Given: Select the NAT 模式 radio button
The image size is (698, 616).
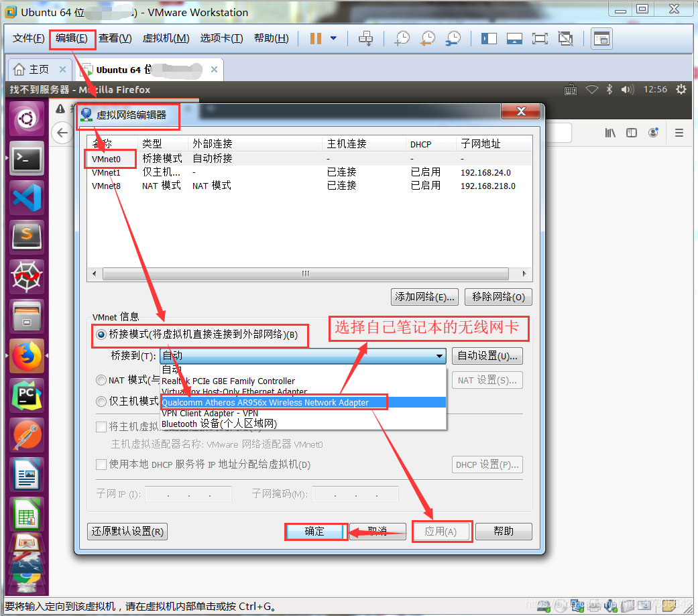Looking at the screenshot, I should [x=101, y=380].
